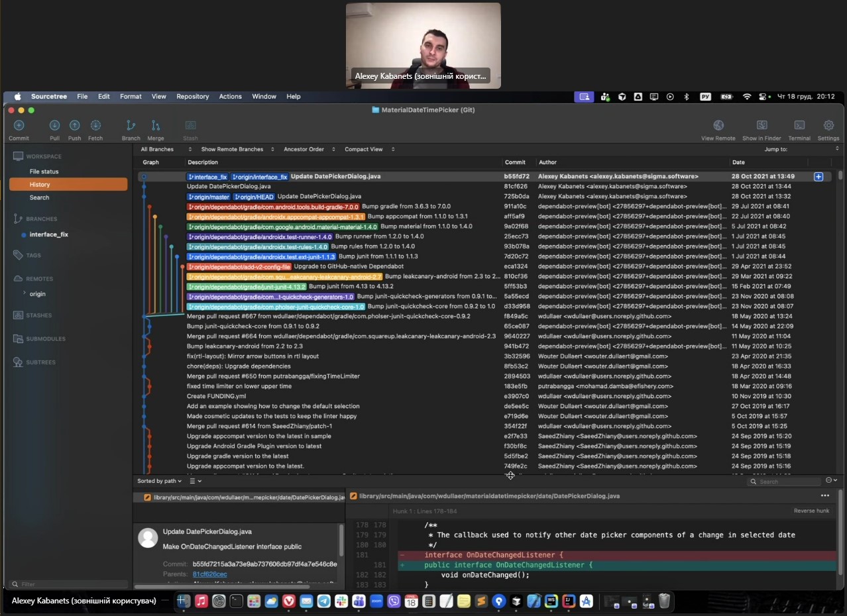This screenshot has width=847, height=616.
Task: Click parent commit link 81cf626cec
Action: pos(209,574)
